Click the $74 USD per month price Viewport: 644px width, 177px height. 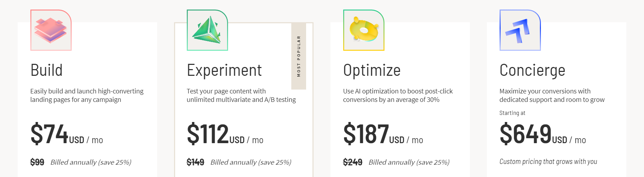click(x=67, y=134)
